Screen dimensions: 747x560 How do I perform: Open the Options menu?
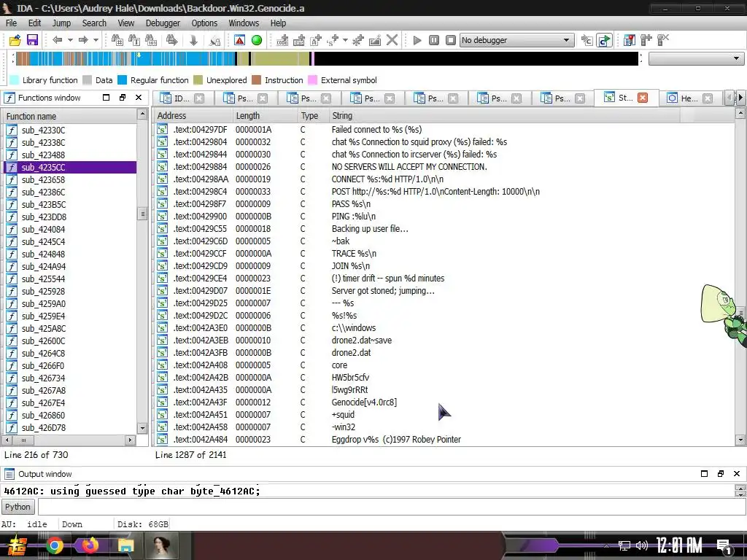[x=204, y=23]
